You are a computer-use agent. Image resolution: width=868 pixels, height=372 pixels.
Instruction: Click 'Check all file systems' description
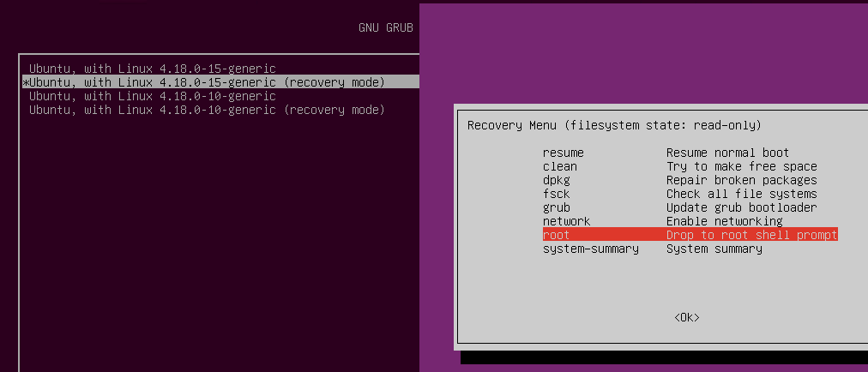741,194
